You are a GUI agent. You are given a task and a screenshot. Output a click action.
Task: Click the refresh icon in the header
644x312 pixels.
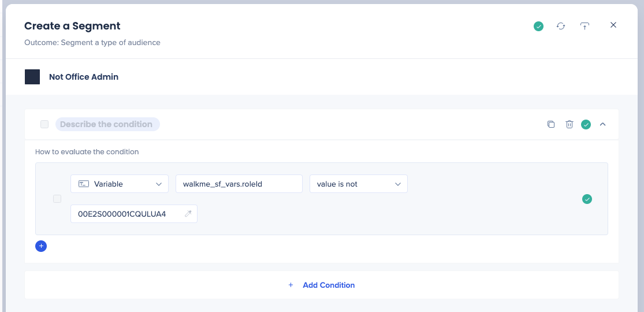point(561,26)
